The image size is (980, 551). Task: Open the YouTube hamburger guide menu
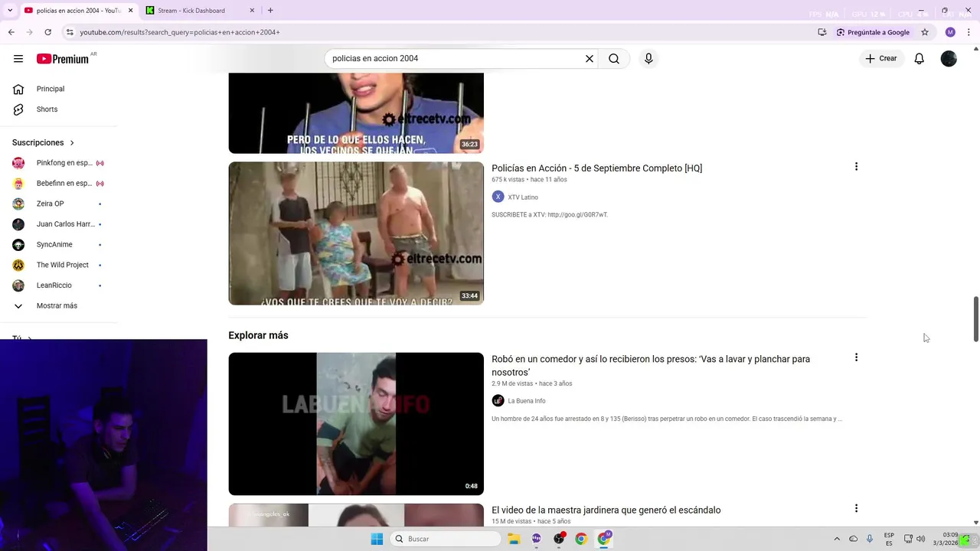point(18,59)
